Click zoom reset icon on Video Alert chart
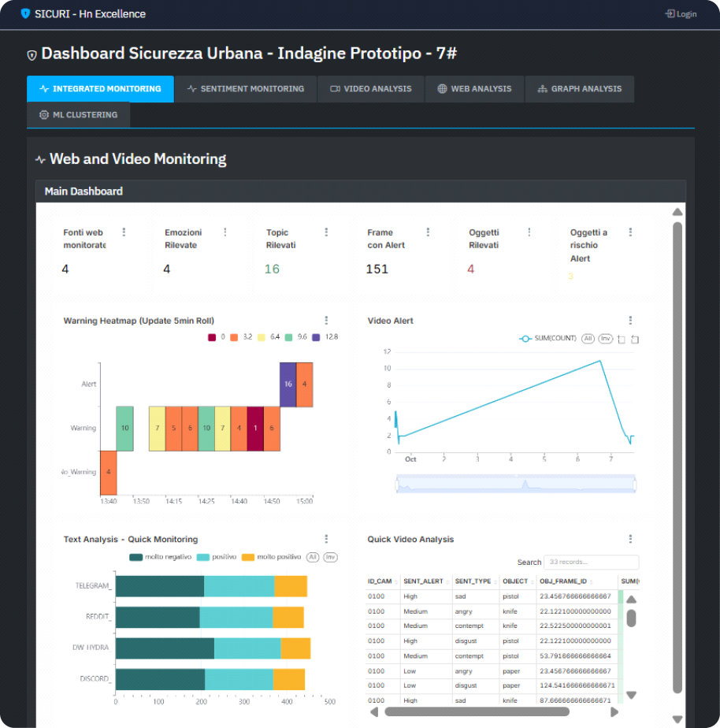The height and width of the screenshot is (728, 720). point(635,339)
